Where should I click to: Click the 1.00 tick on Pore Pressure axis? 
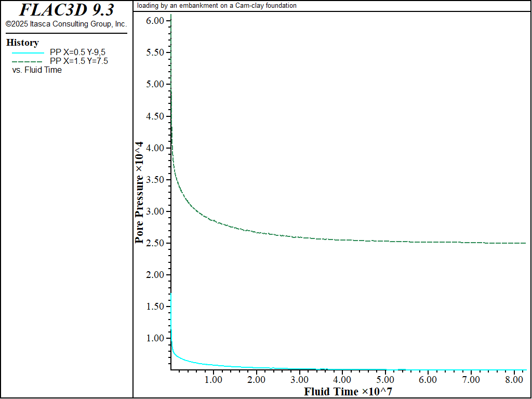click(x=155, y=338)
